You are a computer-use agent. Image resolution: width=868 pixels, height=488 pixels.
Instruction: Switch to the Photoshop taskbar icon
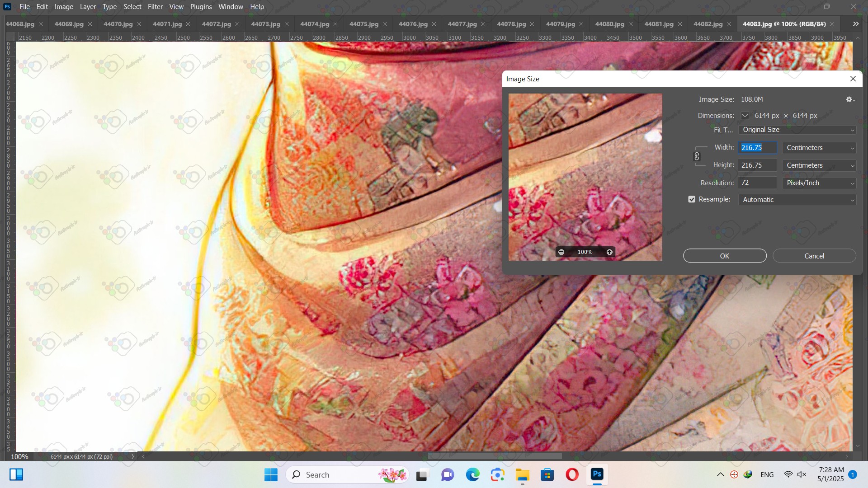[597, 474]
